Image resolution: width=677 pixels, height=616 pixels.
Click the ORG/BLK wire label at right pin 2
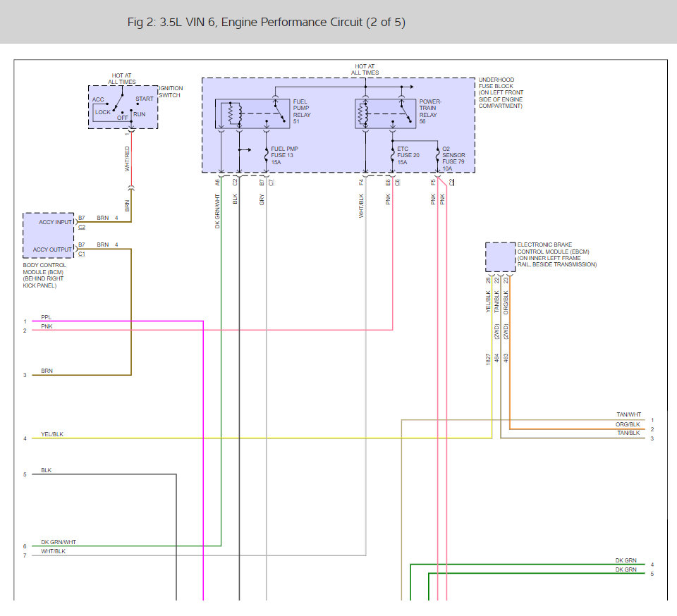[628, 424]
